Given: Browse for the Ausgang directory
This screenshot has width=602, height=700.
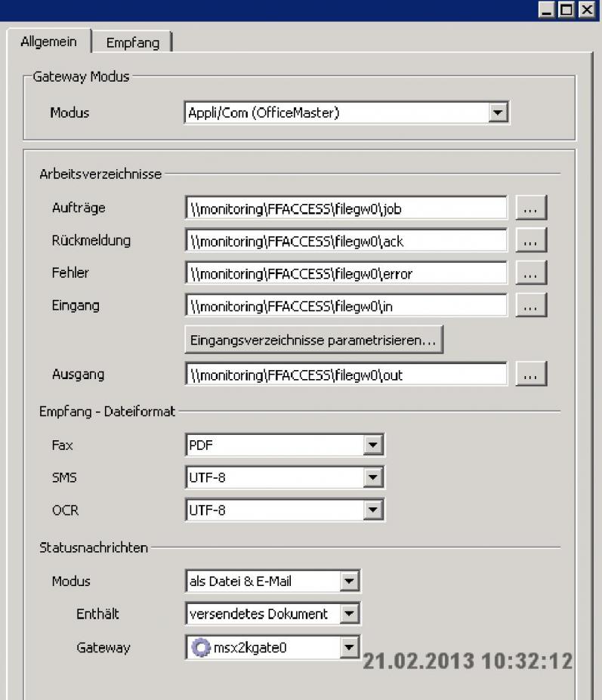Looking at the screenshot, I should (x=530, y=374).
